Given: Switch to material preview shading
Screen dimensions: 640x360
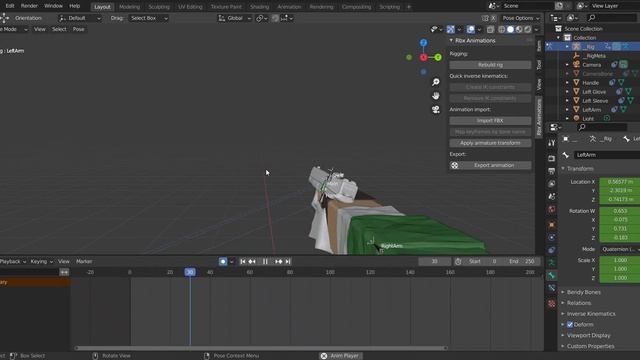Looking at the screenshot, I should point(519,29).
